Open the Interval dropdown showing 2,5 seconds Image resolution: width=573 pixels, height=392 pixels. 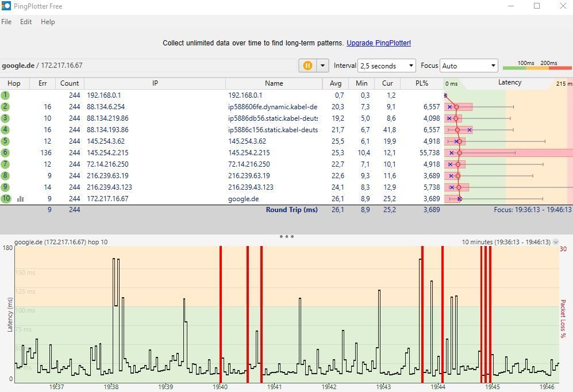[387, 66]
